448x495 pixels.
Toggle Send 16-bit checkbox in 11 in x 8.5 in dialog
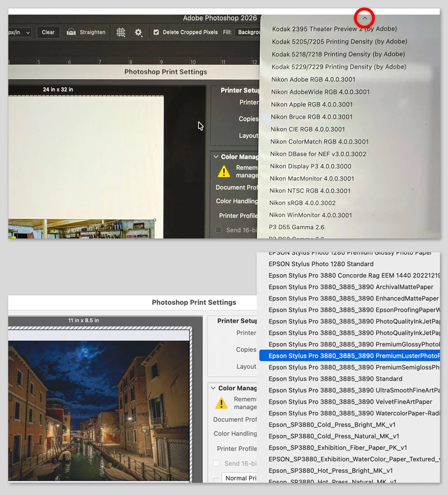(x=216, y=463)
